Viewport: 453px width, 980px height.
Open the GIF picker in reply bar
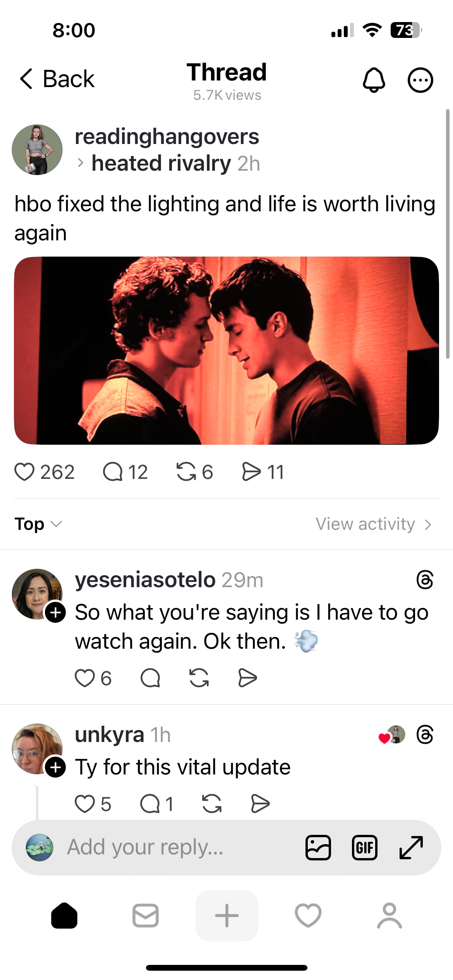click(364, 848)
